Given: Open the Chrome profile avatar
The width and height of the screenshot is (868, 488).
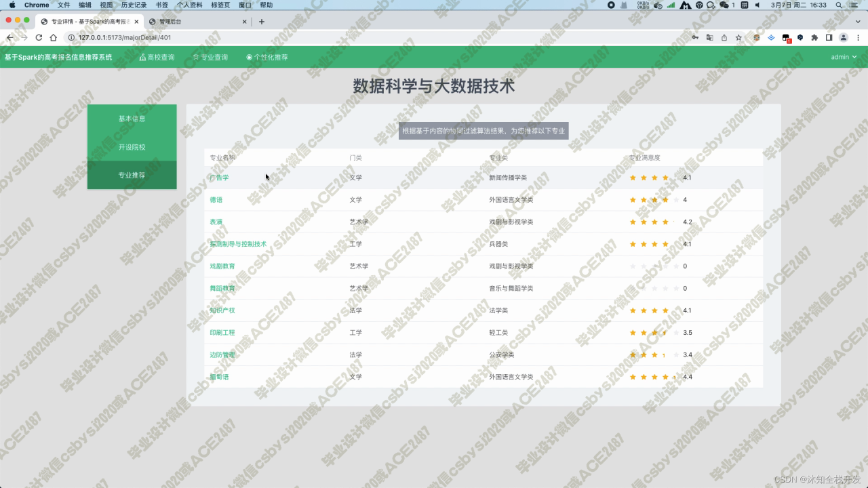Looking at the screenshot, I should (844, 38).
